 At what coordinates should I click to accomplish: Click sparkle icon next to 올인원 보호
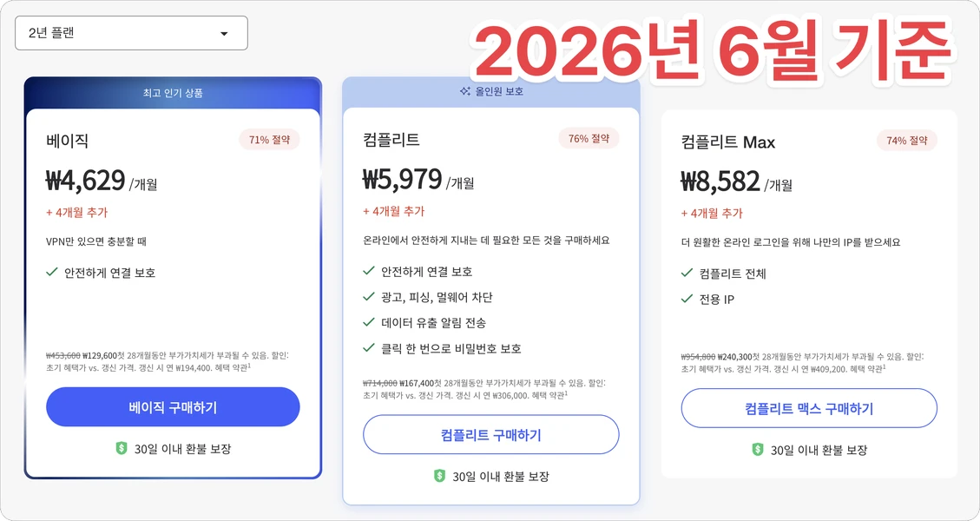[x=465, y=91]
